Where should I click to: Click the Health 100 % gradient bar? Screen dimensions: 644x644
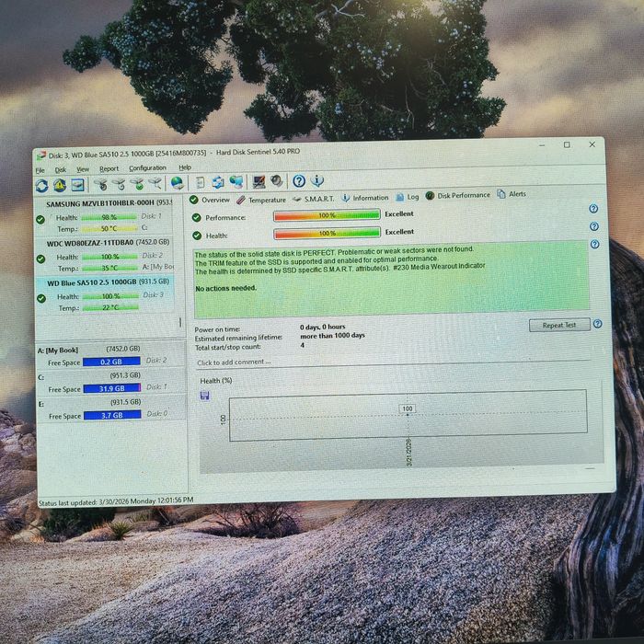pyautogui.click(x=328, y=234)
